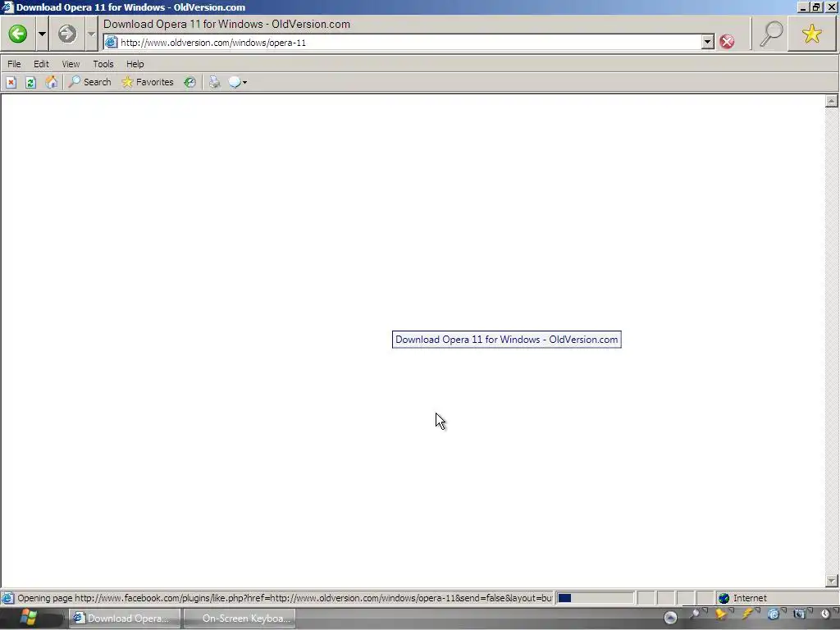Click the gray Forward arrow button

pyautogui.click(x=67, y=34)
